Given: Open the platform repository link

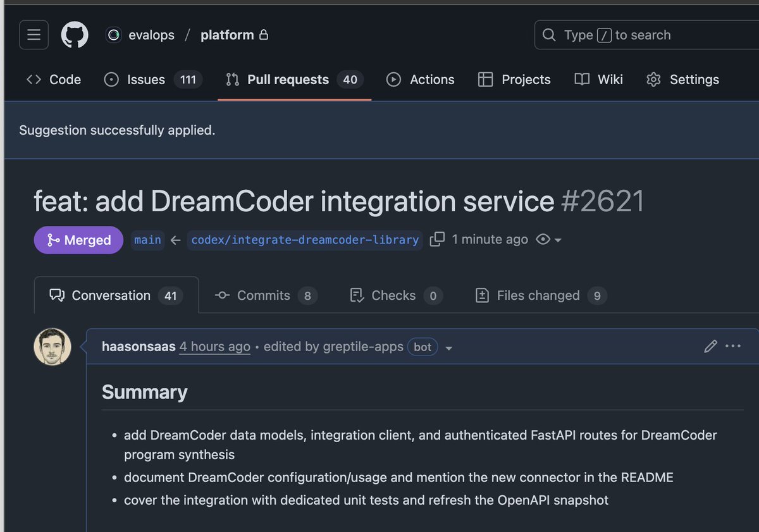Looking at the screenshot, I should pos(227,35).
